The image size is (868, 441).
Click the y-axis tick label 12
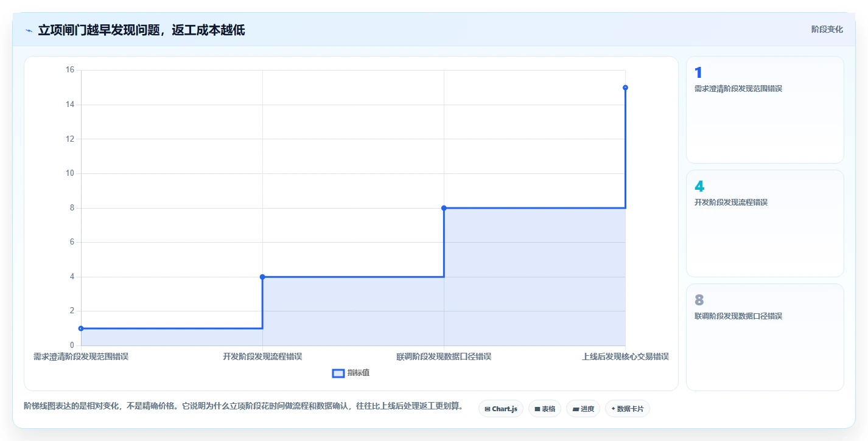coord(69,139)
